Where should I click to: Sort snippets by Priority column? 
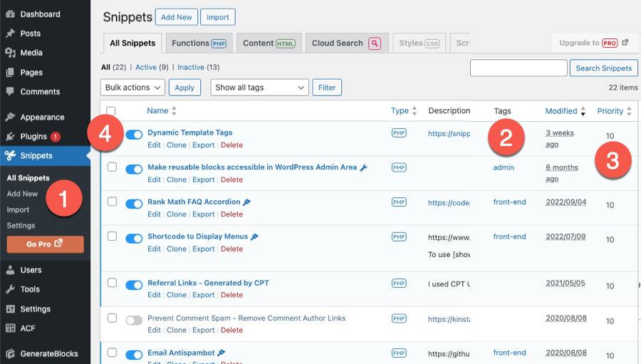pos(610,111)
